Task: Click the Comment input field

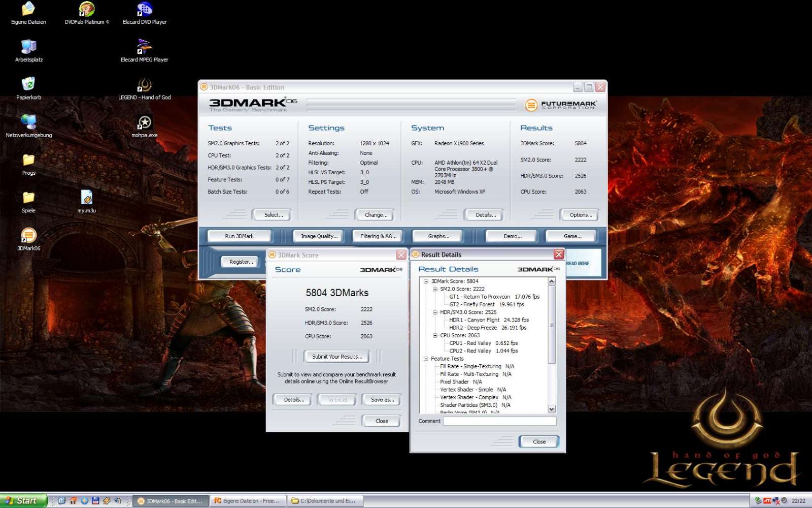Action: [x=499, y=421]
